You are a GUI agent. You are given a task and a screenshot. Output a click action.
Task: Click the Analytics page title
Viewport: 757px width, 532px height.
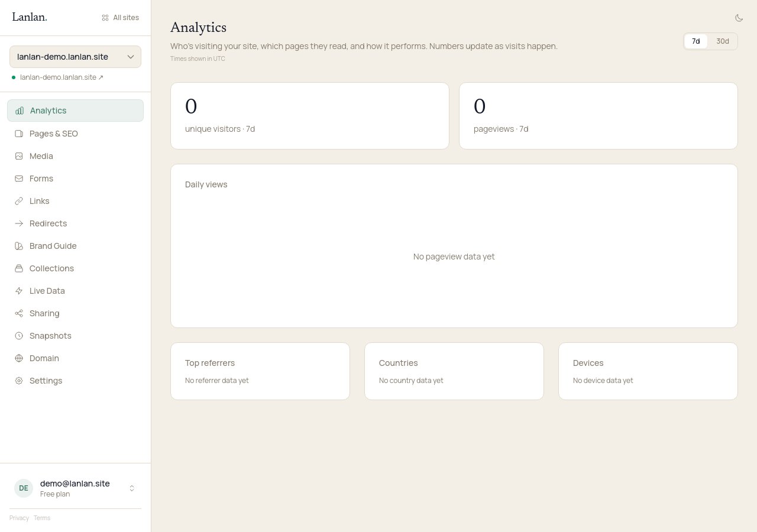coord(199,27)
